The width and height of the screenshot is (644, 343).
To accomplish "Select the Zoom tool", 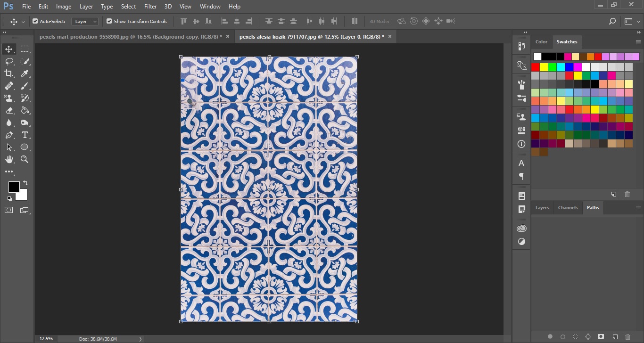I will 25,159.
